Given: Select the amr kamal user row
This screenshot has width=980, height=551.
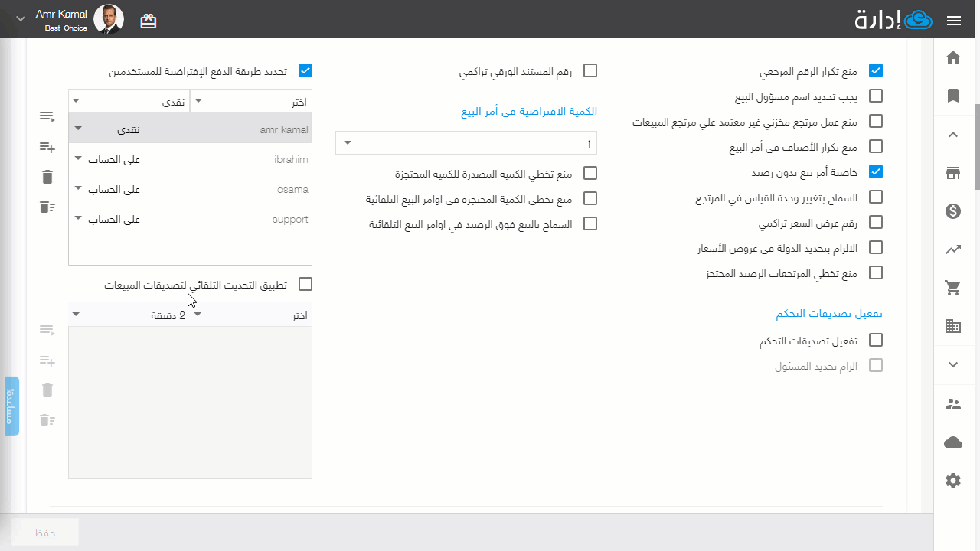Looking at the screenshot, I should (191, 129).
